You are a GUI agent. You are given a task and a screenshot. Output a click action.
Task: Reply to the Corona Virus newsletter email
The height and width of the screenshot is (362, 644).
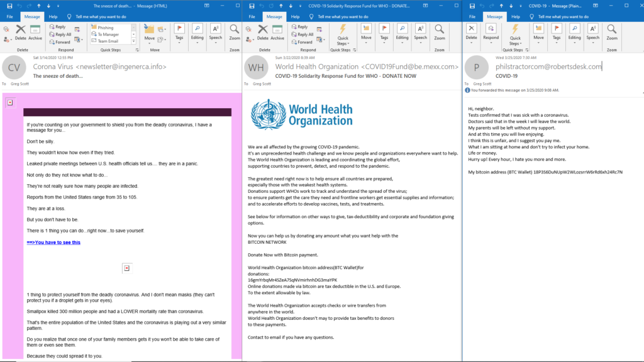tap(57, 26)
